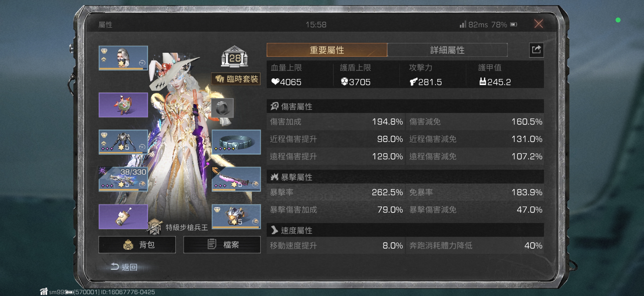644x296 pixels.
Task: Toggle the remove icon on head mask slot
Action: [142, 63]
